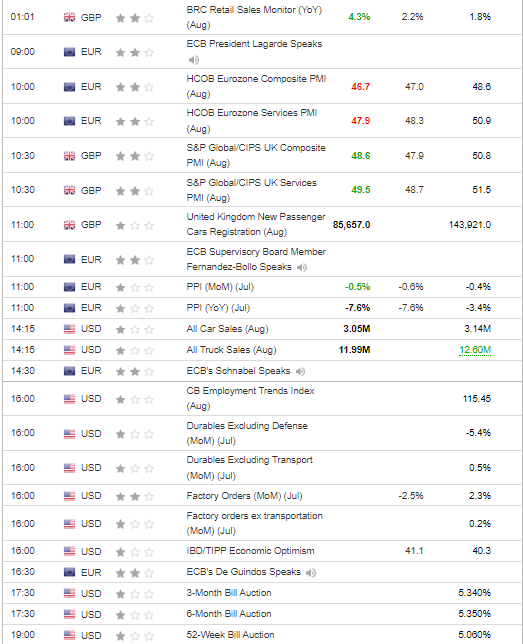Open United Kingdom New Passenger Cars Registration event
523x644 pixels.
pos(256,224)
